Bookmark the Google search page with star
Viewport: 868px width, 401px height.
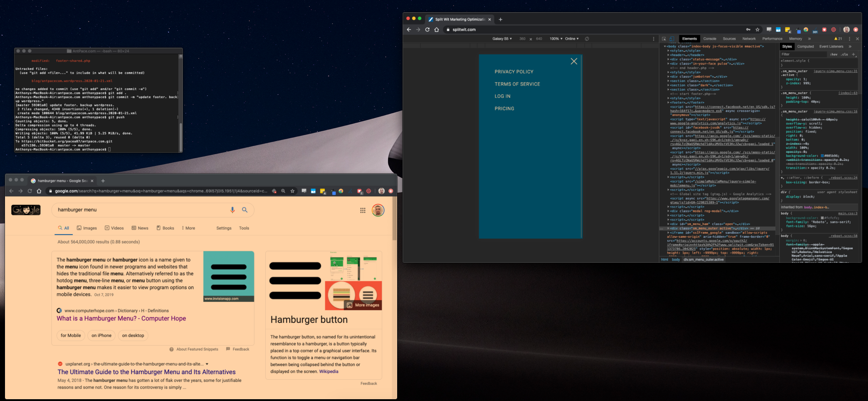click(293, 191)
